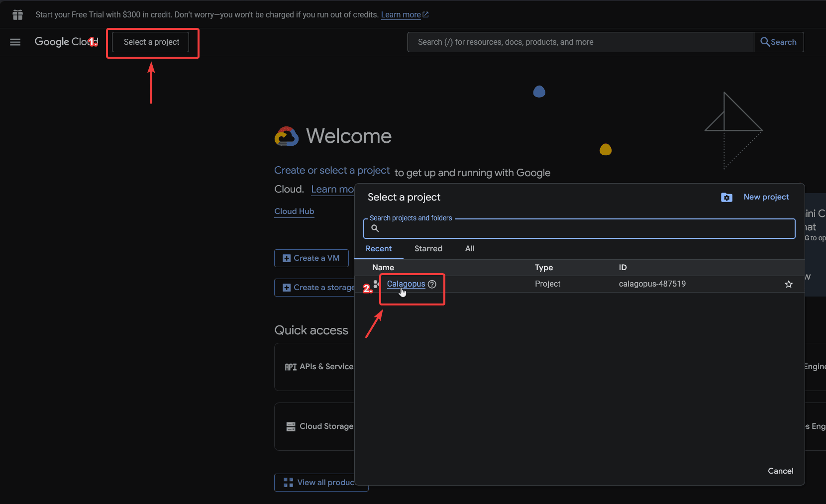Image resolution: width=826 pixels, height=504 pixels.
Task: Open the Select a project dropdown
Action: [151, 42]
